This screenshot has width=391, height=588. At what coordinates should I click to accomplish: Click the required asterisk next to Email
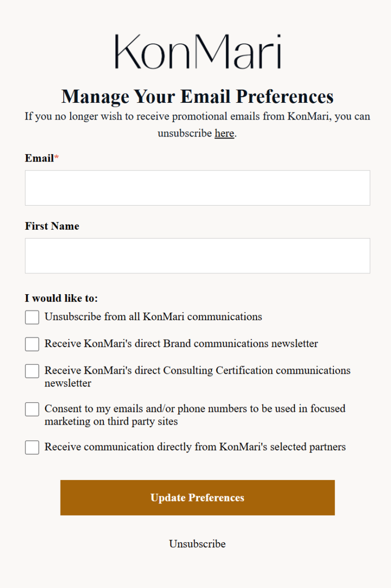57,157
